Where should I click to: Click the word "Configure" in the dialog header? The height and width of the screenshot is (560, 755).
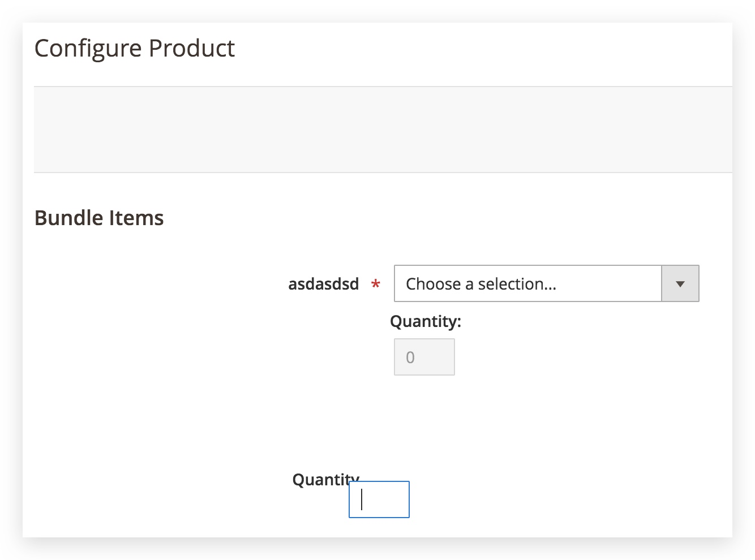[x=88, y=48]
